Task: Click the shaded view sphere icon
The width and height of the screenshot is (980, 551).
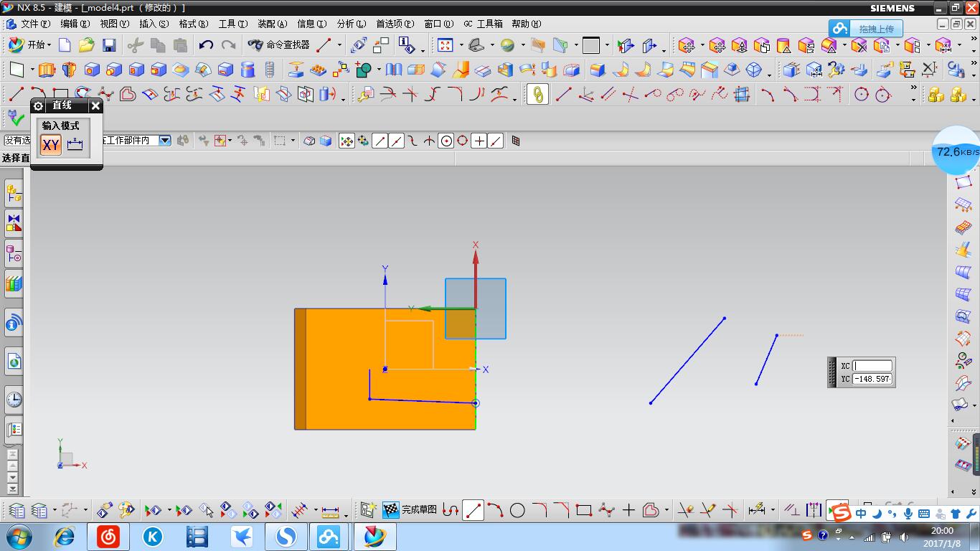Action: (507, 45)
